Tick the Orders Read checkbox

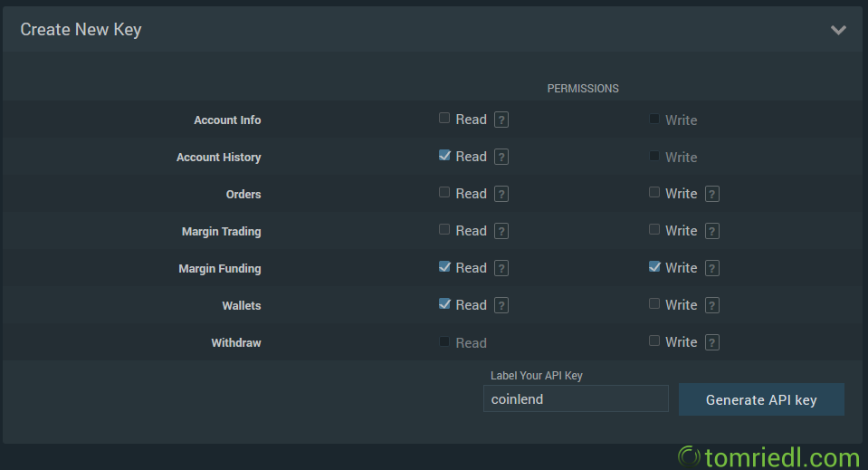[x=444, y=192]
